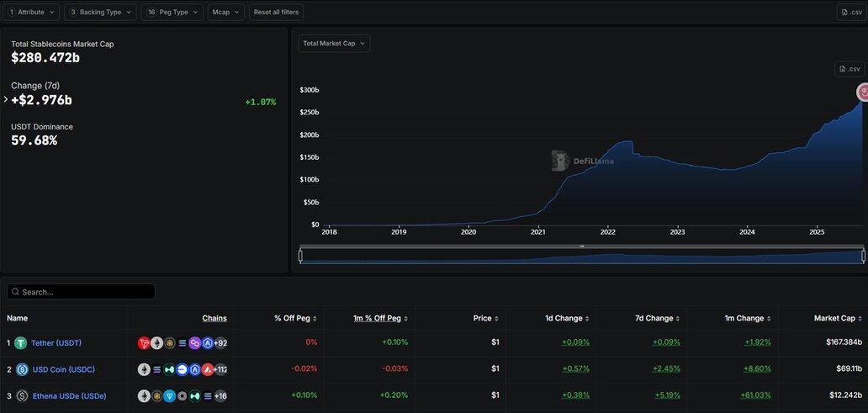
Task: Open the Tether (USDT) link
Action: pyautogui.click(x=56, y=343)
